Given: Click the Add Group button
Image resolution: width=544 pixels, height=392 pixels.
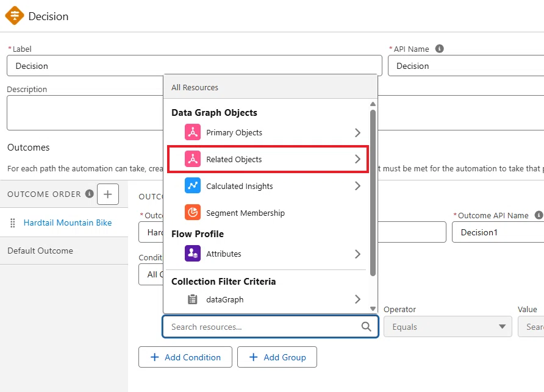Looking at the screenshot, I should click(277, 357).
